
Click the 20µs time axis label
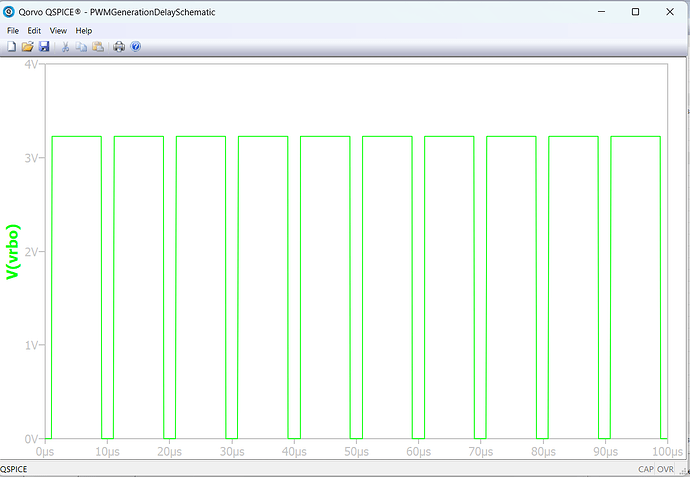pos(169,452)
